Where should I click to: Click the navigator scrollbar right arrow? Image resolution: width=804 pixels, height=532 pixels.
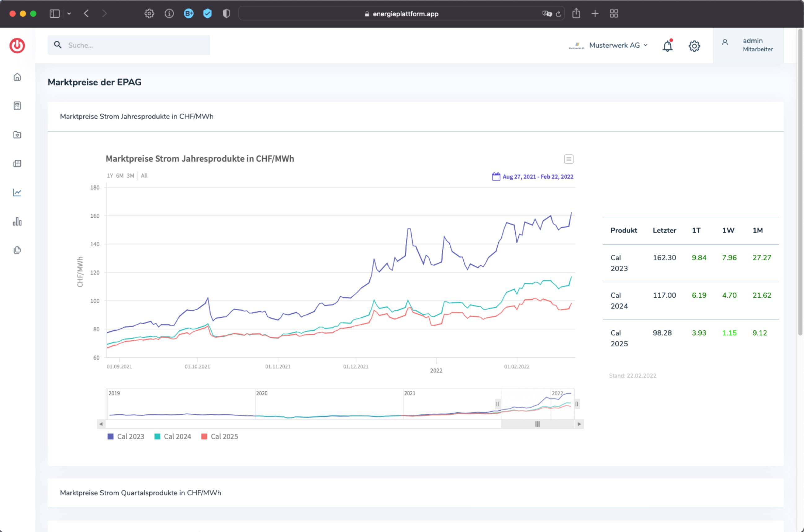point(579,424)
